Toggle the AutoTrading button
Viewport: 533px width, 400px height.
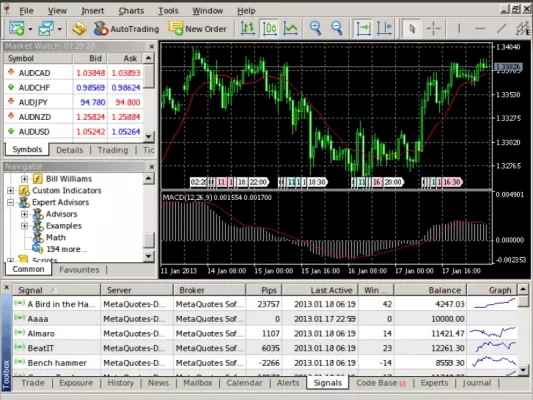126,29
